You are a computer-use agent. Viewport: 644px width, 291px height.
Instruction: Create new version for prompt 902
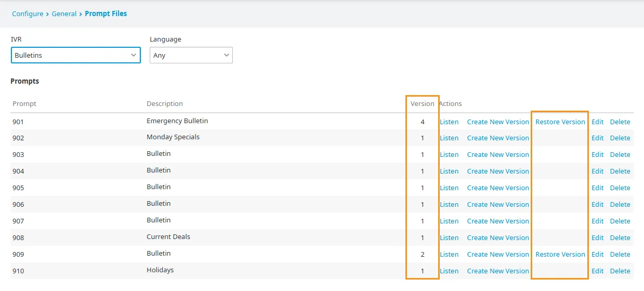coord(498,138)
